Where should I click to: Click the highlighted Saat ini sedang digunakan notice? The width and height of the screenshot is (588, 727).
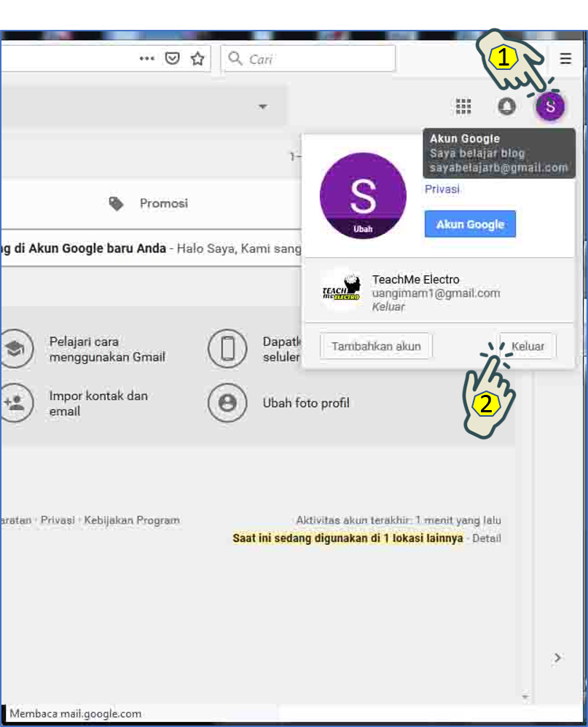click(x=348, y=538)
